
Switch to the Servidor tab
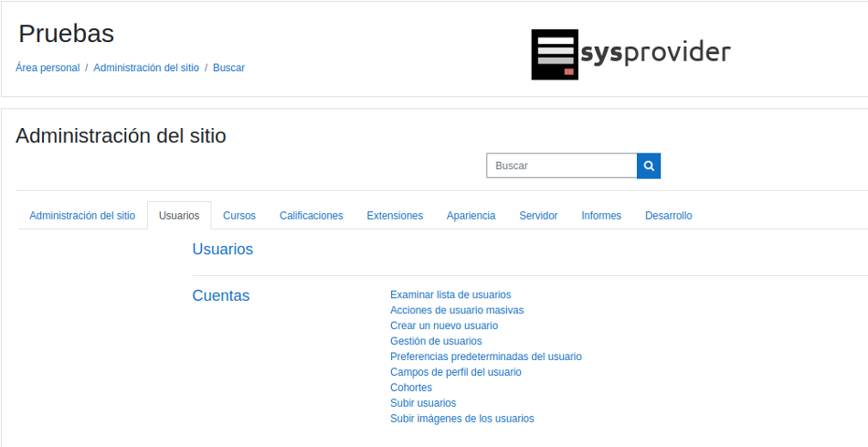coord(538,216)
